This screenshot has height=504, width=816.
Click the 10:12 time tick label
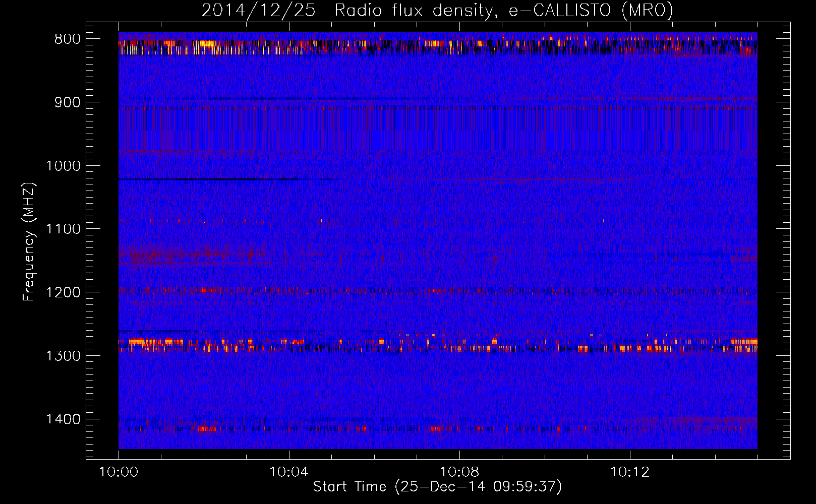coord(630,472)
